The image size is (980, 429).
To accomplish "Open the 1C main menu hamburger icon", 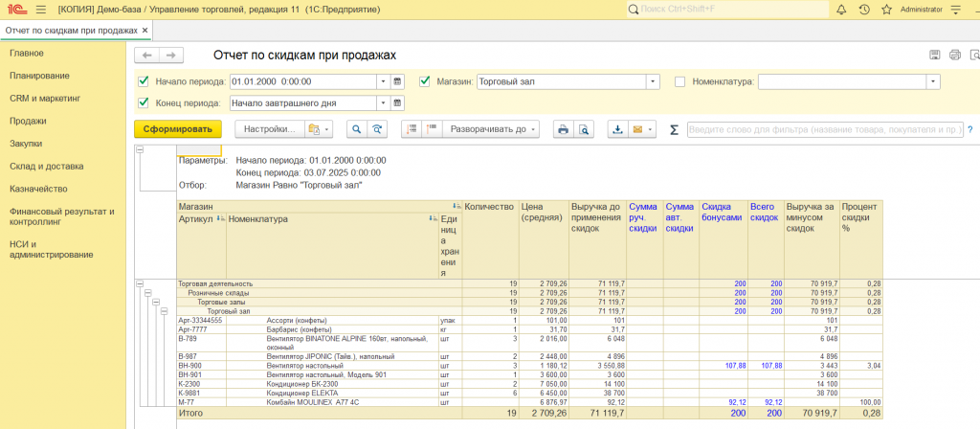I will (40, 10).
